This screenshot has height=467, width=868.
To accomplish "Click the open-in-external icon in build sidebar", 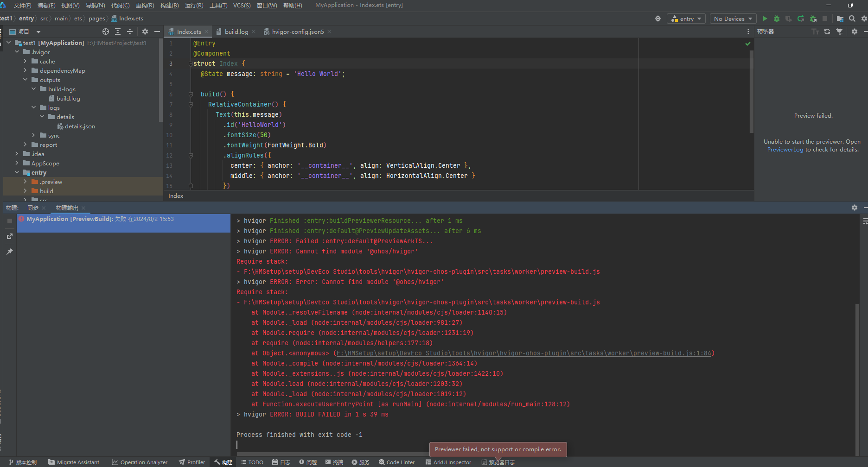I will coord(9,236).
